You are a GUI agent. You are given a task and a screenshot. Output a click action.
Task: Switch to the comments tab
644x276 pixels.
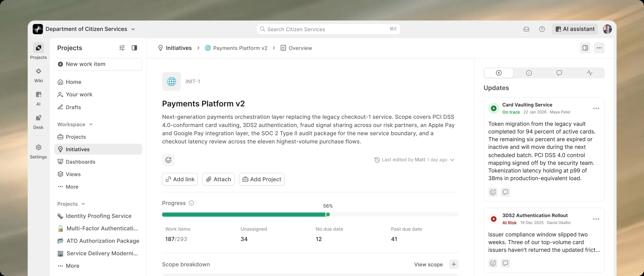click(x=559, y=73)
